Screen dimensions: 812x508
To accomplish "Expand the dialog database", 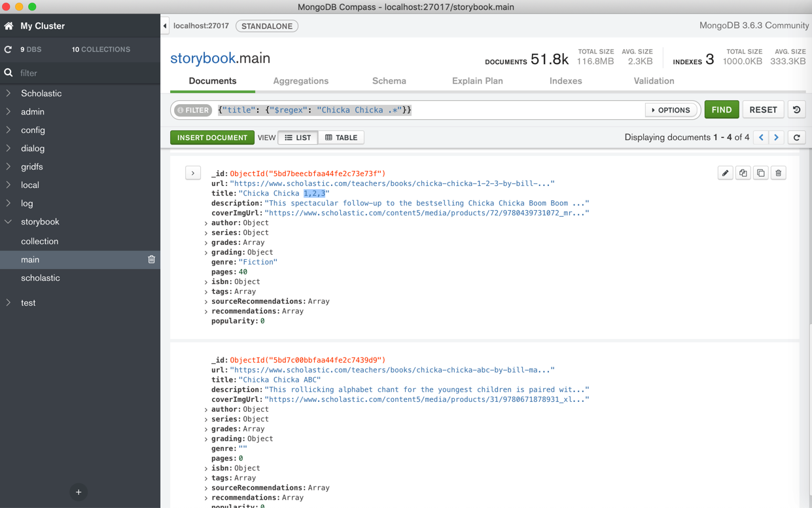I will (x=9, y=149).
